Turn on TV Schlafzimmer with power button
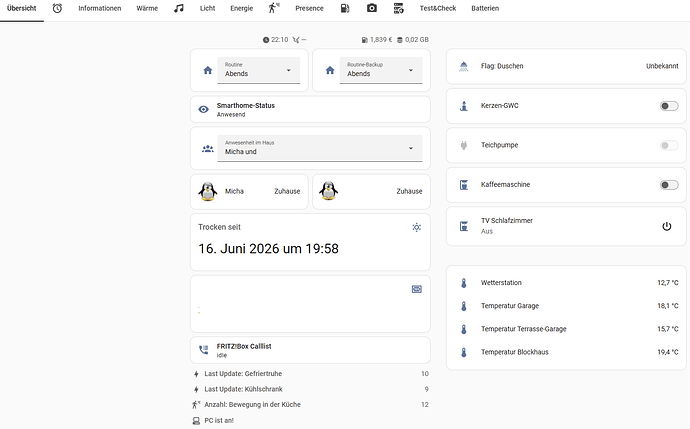Viewport: 690px width, 429px height. coord(667,226)
